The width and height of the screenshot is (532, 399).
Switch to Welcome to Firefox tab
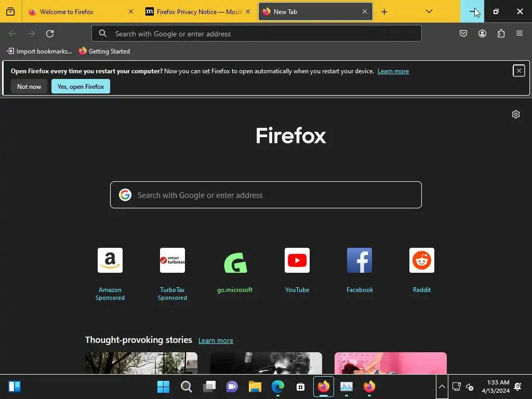[x=81, y=11]
